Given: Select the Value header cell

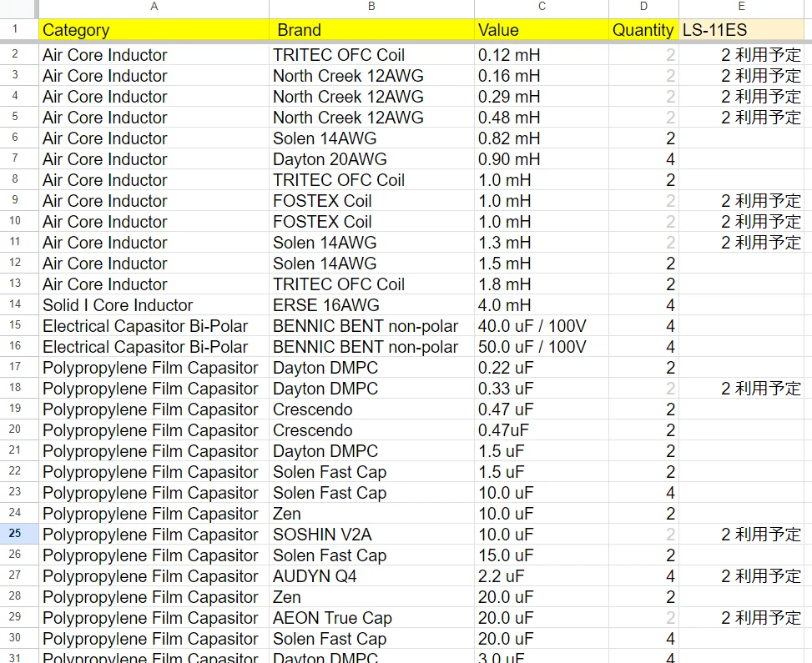Looking at the screenshot, I should tap(542, 30).
